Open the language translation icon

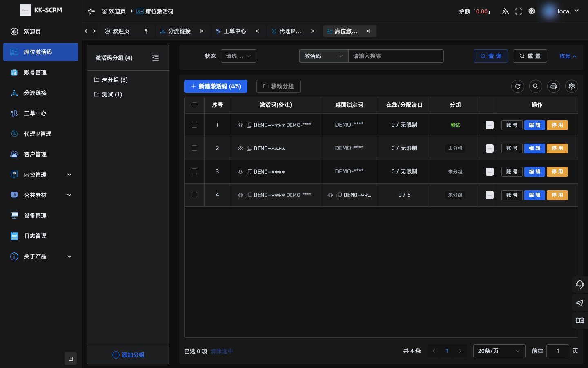(x=506, y=11)
